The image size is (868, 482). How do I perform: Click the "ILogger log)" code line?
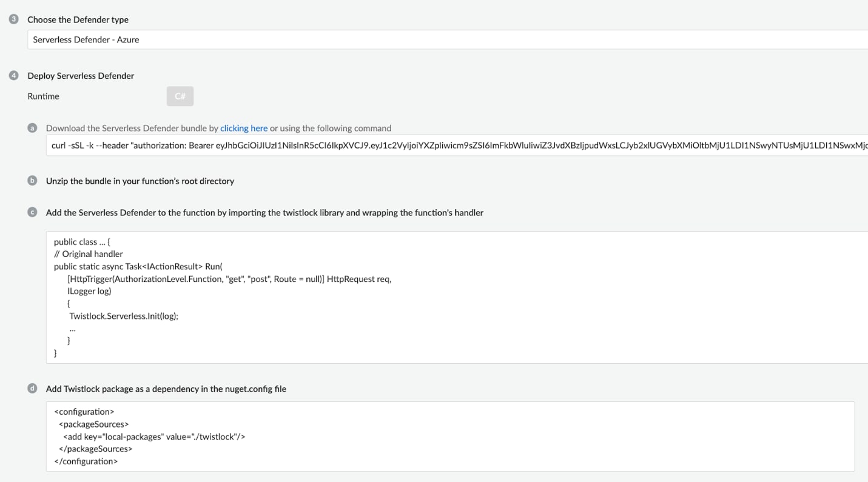(x=89, y=291)
